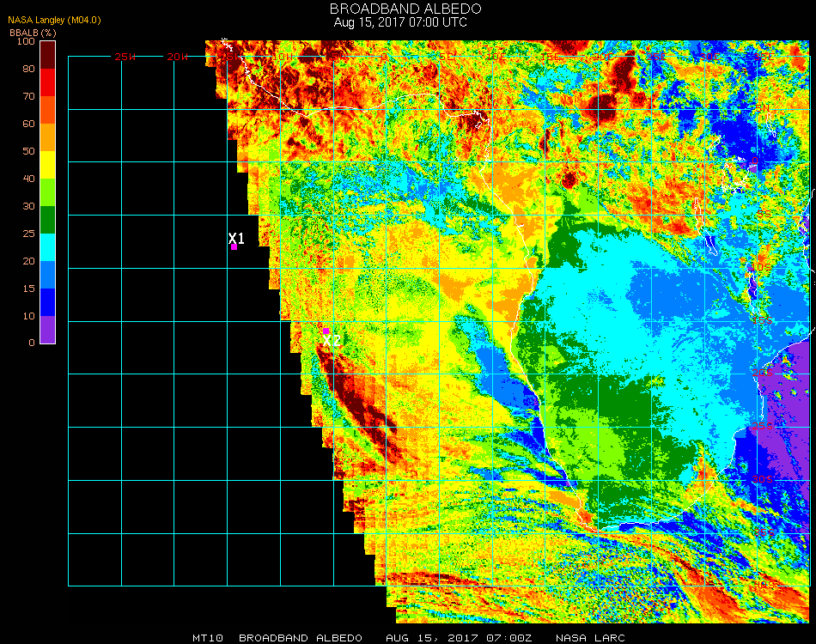The height and width of the screenshot is (644, 816).
Task: Click the legend tick value 30
Action: click(x=28, y=207)
